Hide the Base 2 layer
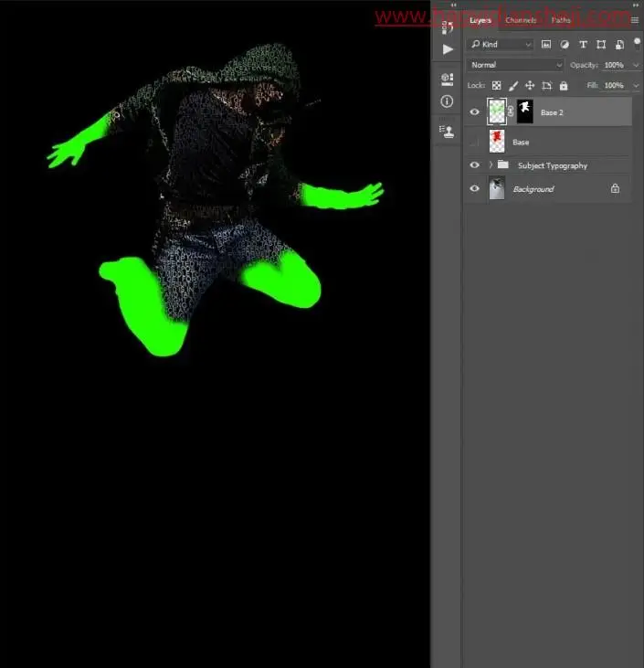Image resolution: width=644 pixels, height=668 pixels. [x=474, y=112]
